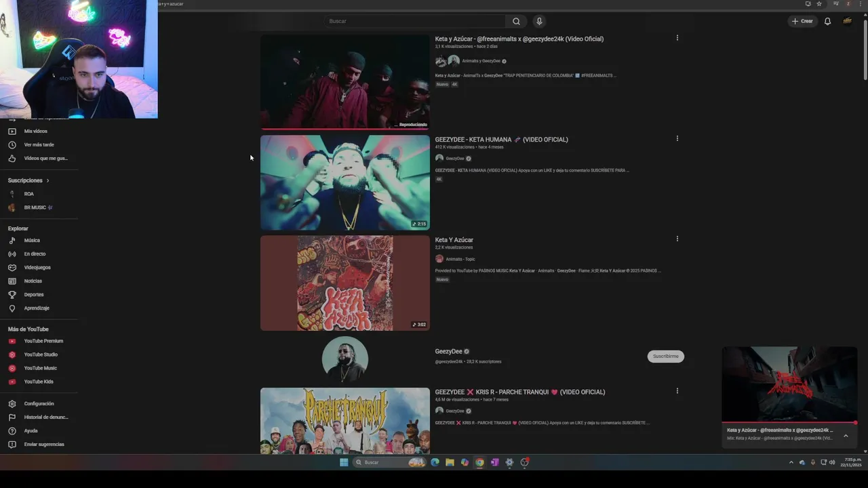This screenshot has width=868, height=488.
Task: Open the GEEZYDEE KRIS R PARCHE TRANQUI title
Action: [519, 392]
